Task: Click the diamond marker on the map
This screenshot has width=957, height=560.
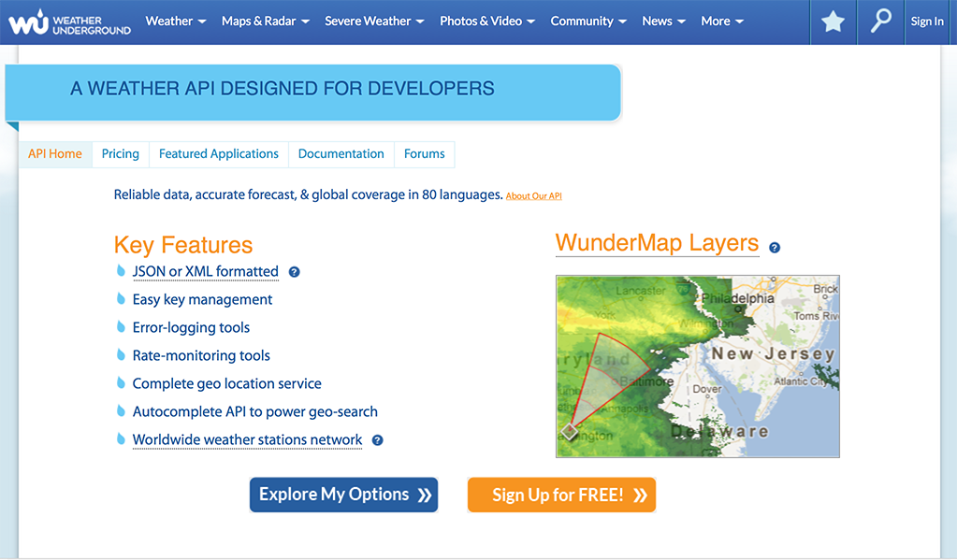Action: point(570,431)
